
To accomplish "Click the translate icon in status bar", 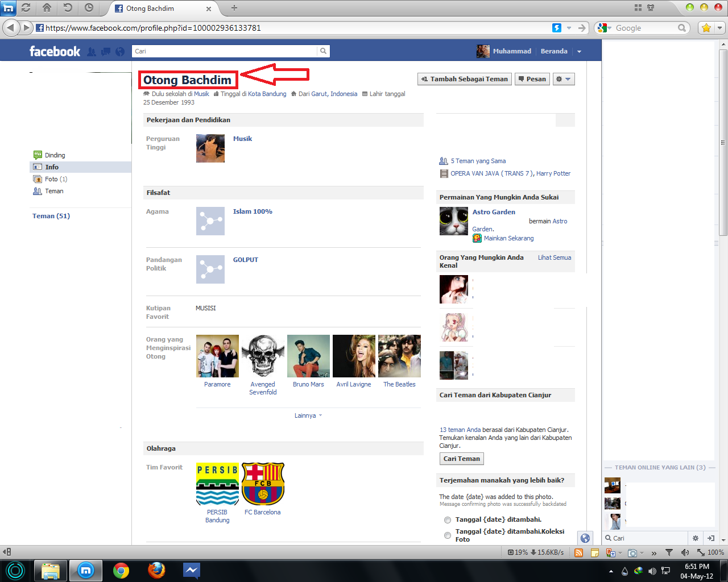I will coord(610,552).
